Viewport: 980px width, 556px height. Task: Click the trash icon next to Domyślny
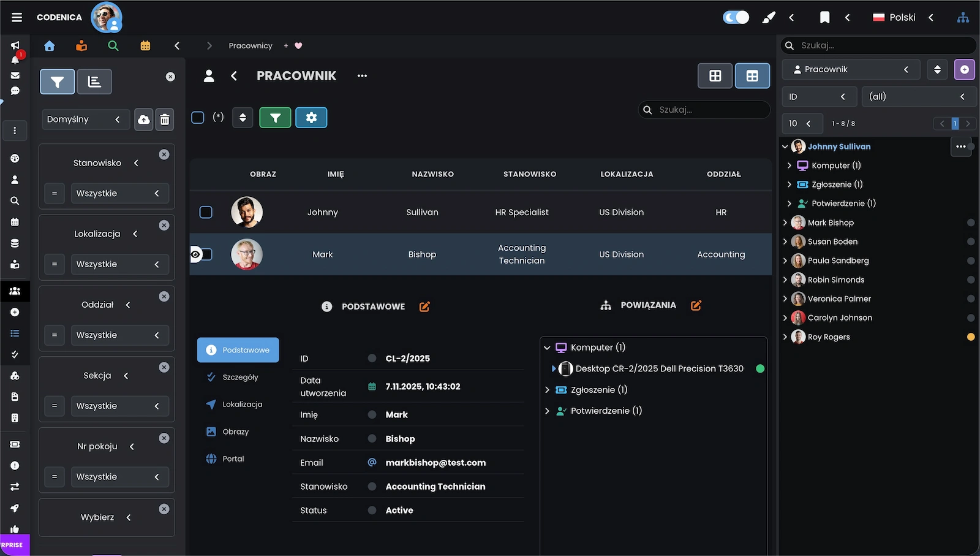pyautogui.click(x=165, y=120)
